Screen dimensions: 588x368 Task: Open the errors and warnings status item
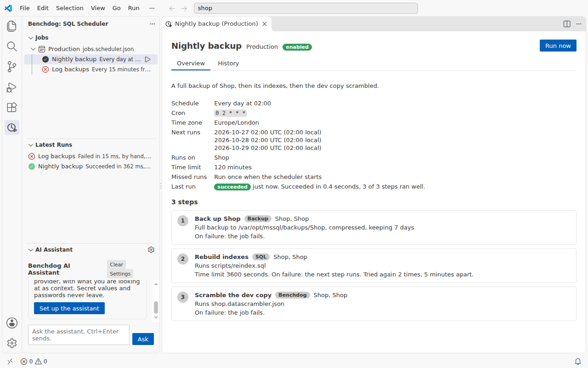click(x=34, y=362)
